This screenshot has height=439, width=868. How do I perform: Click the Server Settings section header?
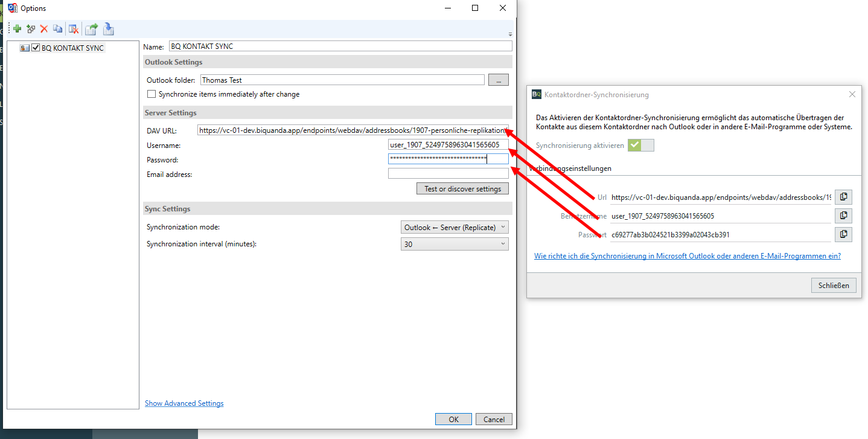point(328,113)
